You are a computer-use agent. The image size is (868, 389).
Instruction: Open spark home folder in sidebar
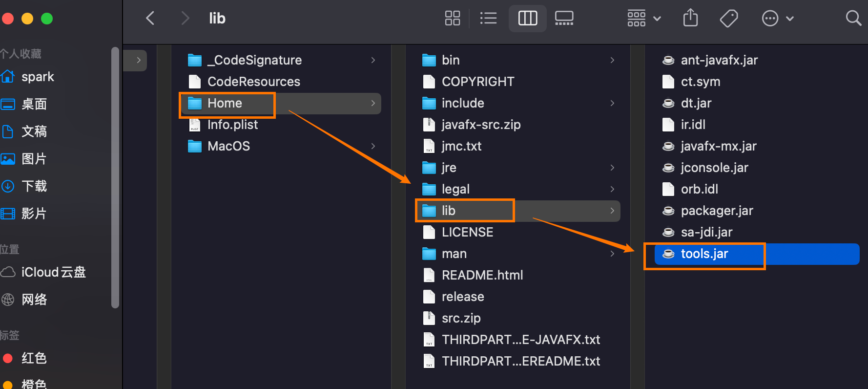pos(37,77)
